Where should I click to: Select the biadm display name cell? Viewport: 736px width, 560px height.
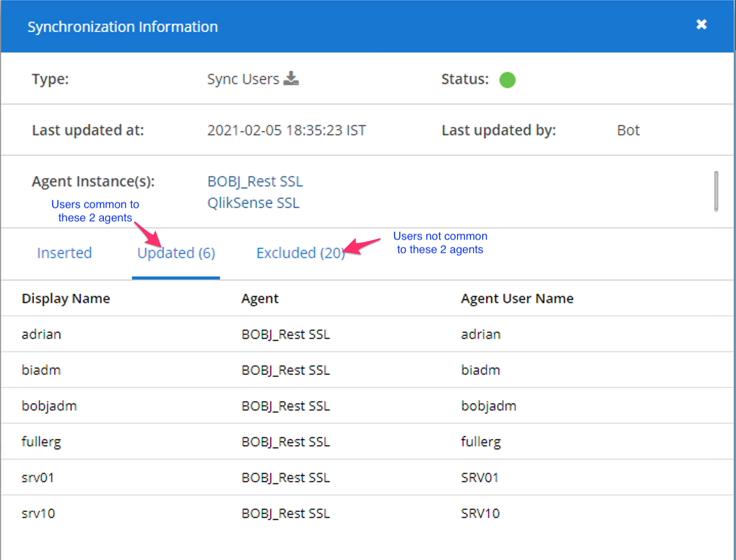tap(41, 370)
